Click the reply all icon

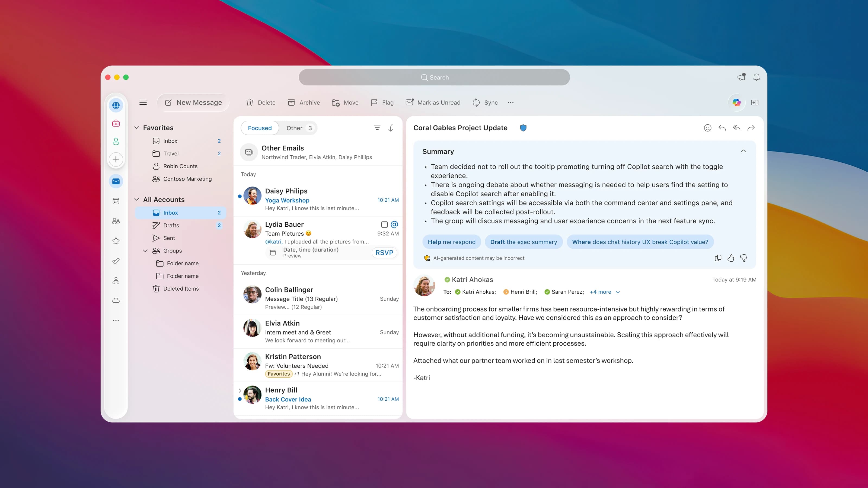click(737, 128)
